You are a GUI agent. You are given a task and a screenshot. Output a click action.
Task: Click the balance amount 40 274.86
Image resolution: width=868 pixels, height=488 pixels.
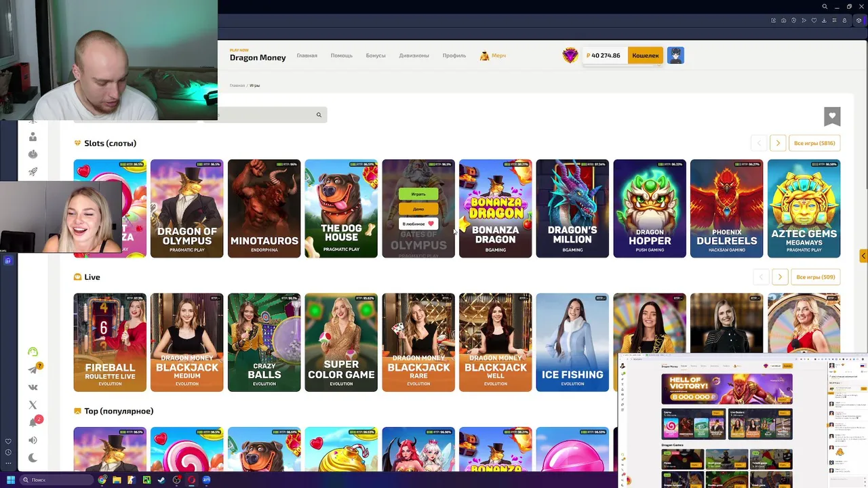pos(606,56)
